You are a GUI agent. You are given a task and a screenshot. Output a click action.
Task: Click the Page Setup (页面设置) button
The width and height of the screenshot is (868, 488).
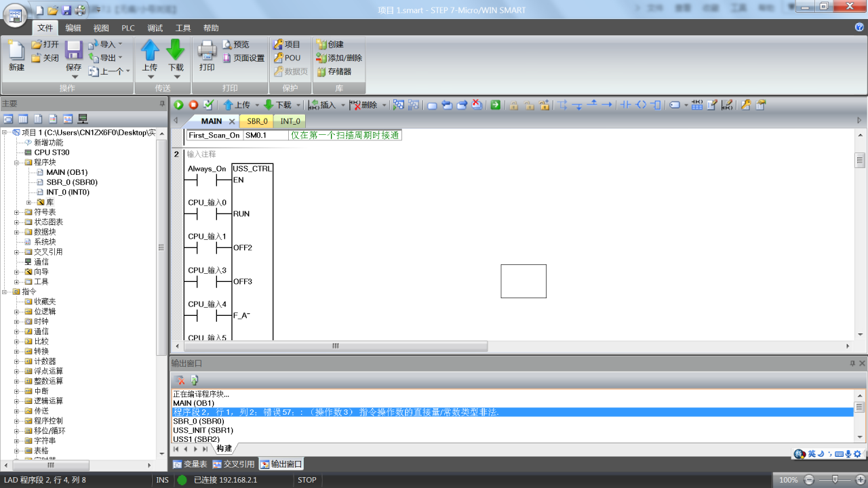pyautogui.click(x=243, y=58)
